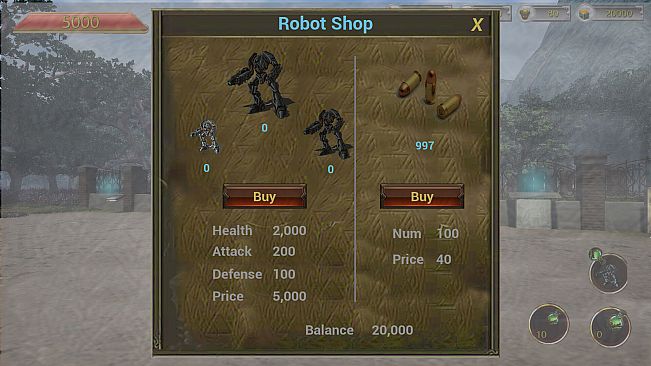Image resolution: width=651 pixels, height=366 pixels.
Task: Click the bullets ammo image
Action: click(430, 94)
